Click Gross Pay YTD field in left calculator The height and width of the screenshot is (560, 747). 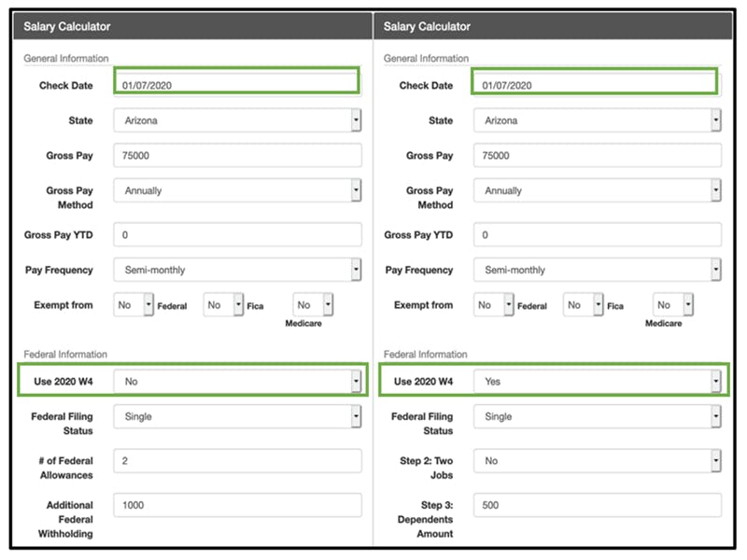(x=237, y=235)
